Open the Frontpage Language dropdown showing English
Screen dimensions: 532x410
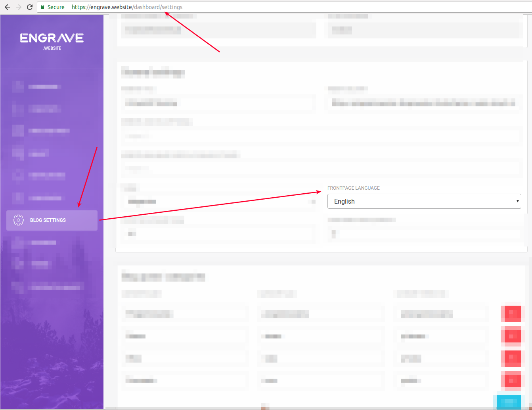point(424,201)
